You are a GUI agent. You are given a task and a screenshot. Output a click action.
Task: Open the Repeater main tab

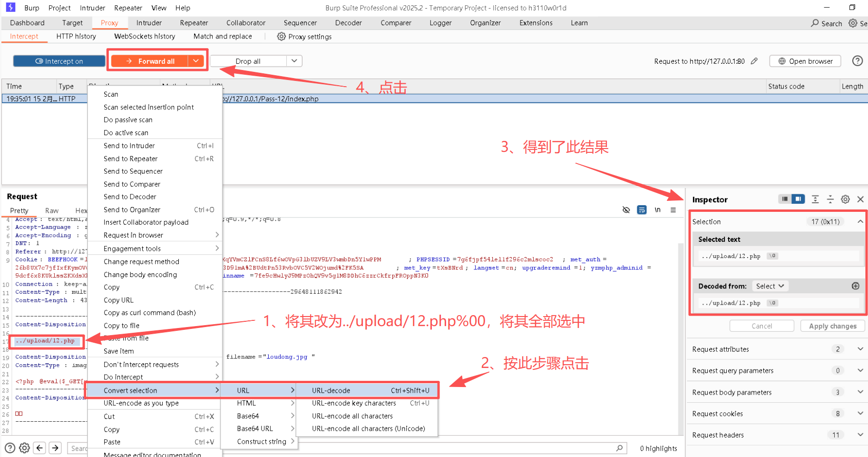point(194,23)
